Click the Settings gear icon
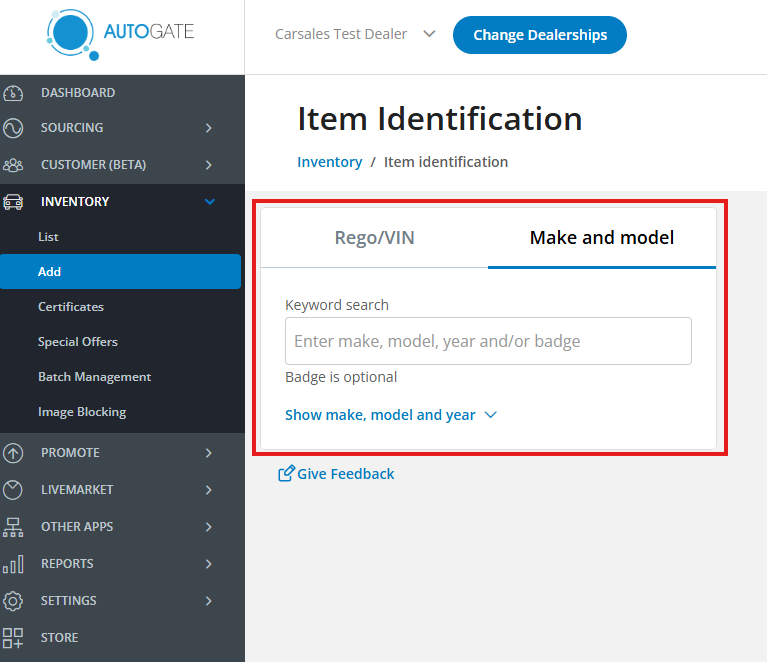767x662 pixels. 14,601
